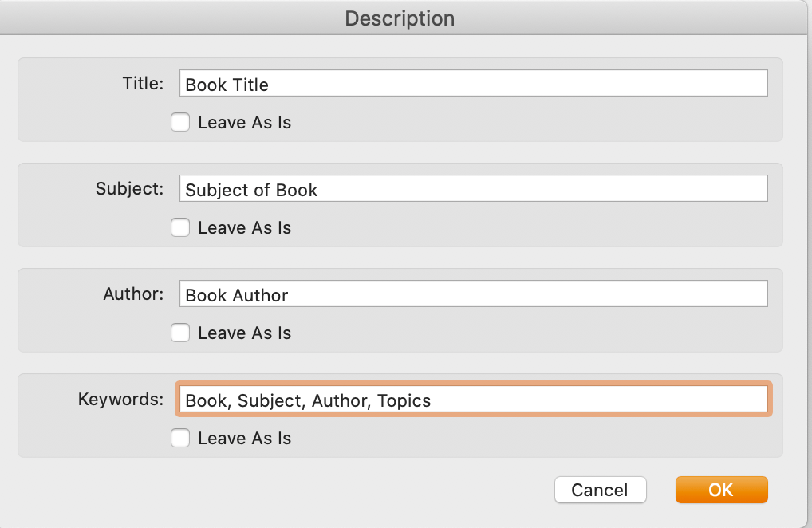The height and width of the screenshot is (528, 812).
Task: Tick the Leave As Is box for Author
Action: click(180, 333)
